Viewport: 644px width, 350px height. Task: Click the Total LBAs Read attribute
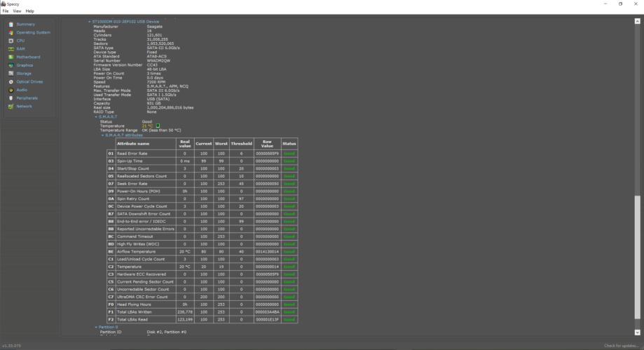[x=132, y=320]
